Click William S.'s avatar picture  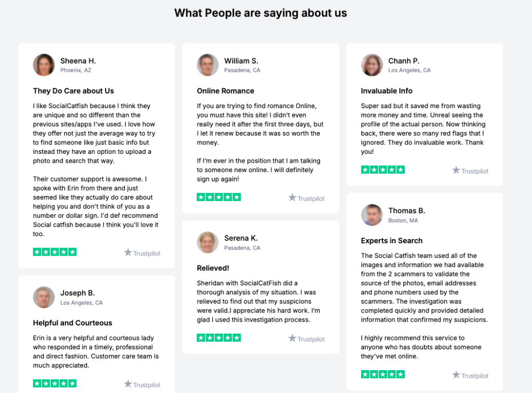(x=208, y=65)
